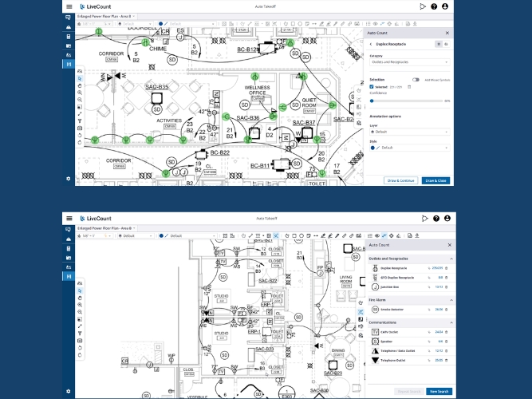
Task: Select pan hand tool in top window
Action: point(80,85)
